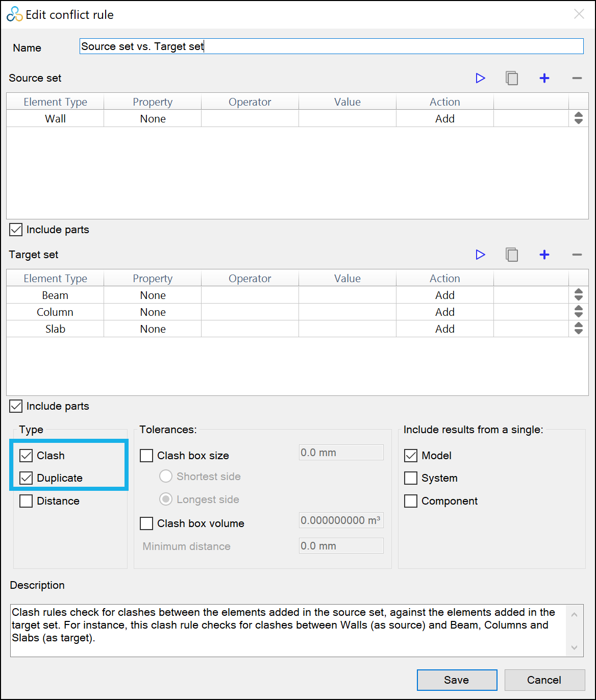Open Property cell of Beam row
The height and width of the screenshot is (700, 596).
point(153,295)
